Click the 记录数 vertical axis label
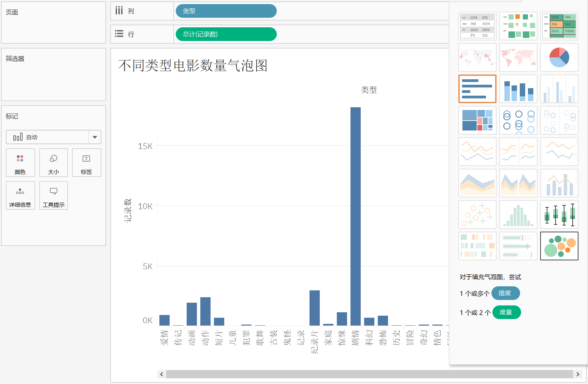Screen dimensions: 588x384 tap(128, 210)
